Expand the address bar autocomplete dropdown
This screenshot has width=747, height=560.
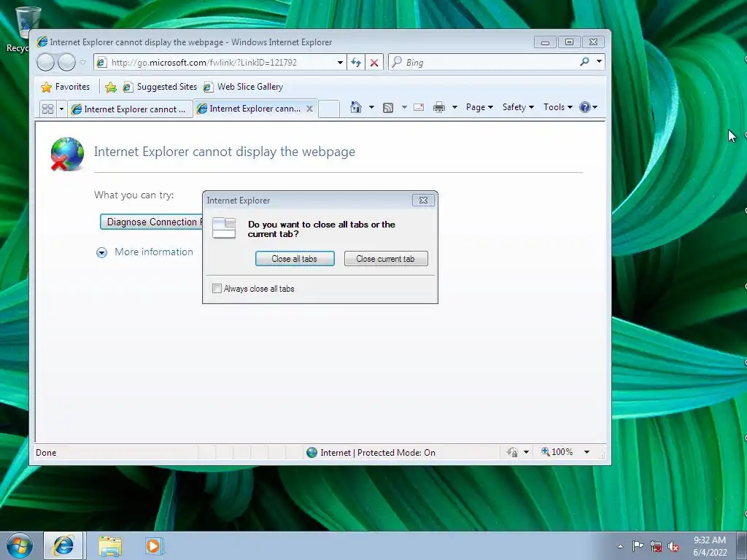click(x=340, y=63)
